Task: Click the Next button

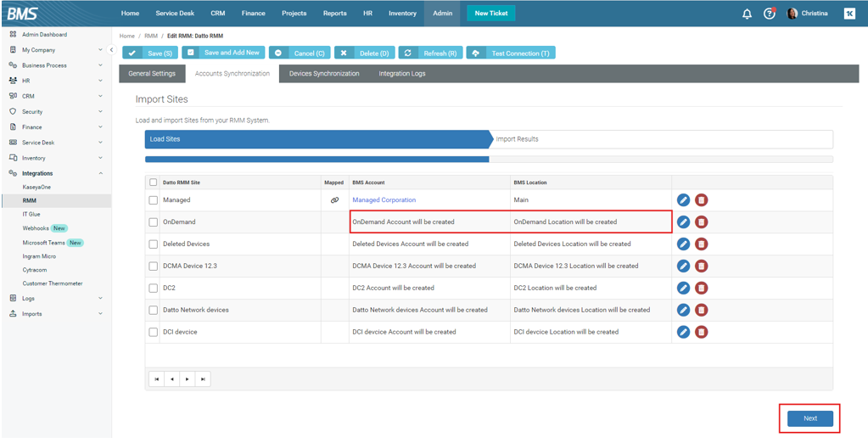Action: coord(809,418)
